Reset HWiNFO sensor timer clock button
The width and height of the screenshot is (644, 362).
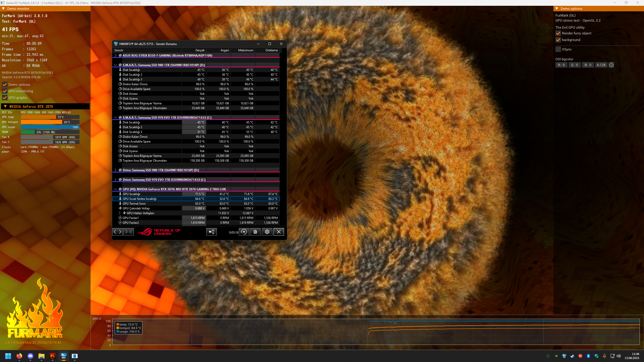tap(244, 232)
